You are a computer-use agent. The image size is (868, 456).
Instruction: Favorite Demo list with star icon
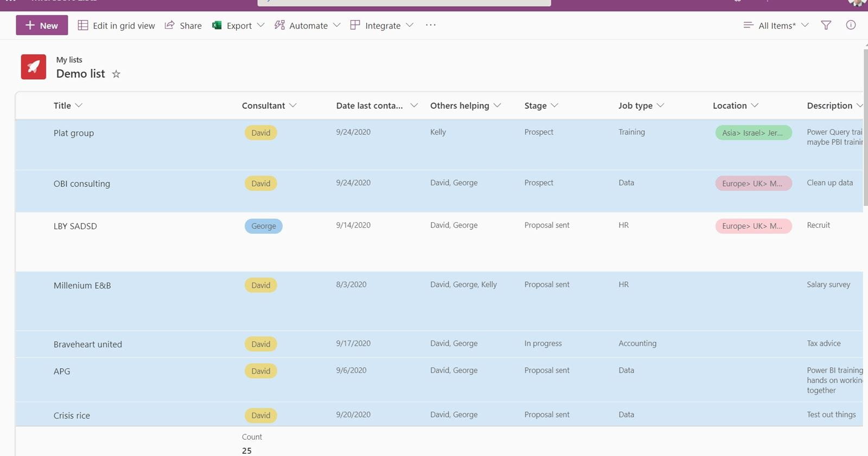(116, 74)
